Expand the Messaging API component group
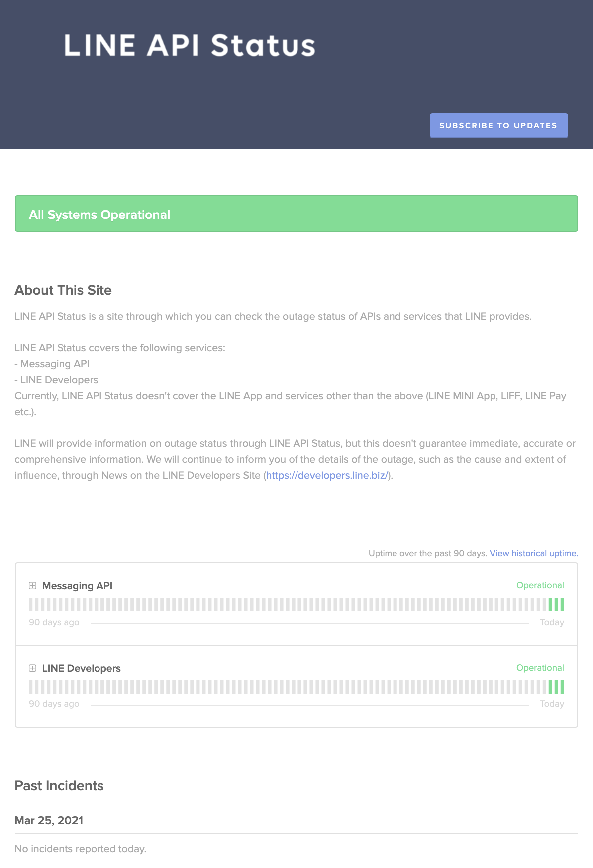Viewport: 593px width, 868px height. [33, 586]
